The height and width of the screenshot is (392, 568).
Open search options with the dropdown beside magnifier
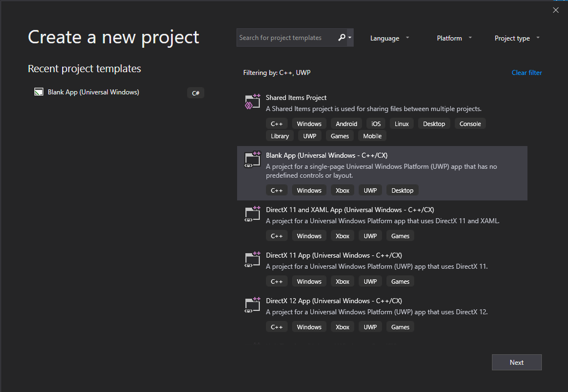(x=350, y=37)
